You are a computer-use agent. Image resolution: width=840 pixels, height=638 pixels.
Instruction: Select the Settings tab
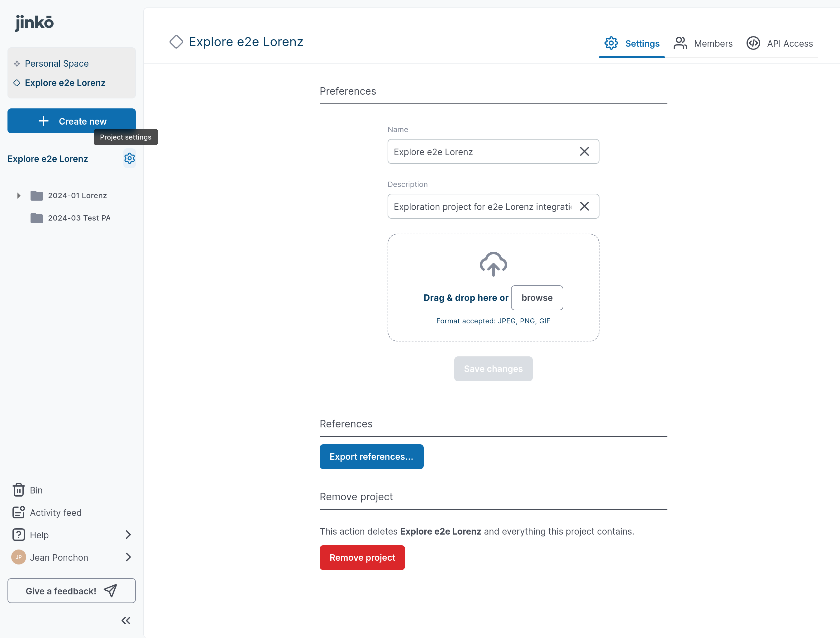point(632,43)
